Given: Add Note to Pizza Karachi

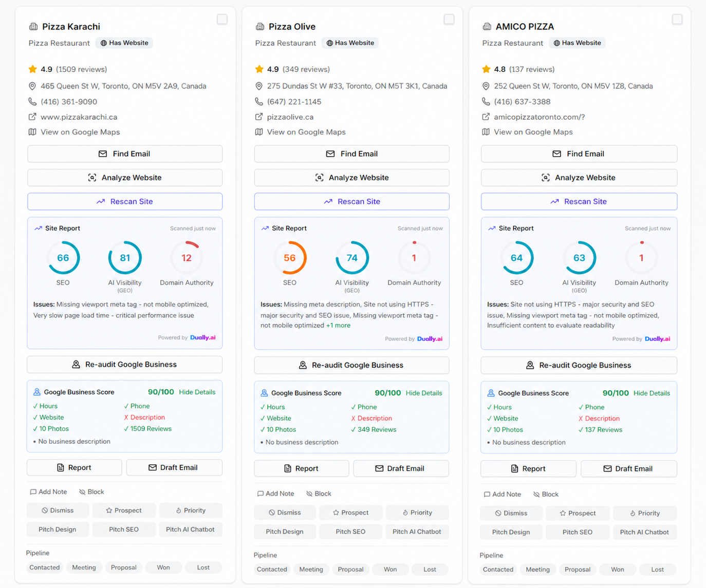Looking at the screenshot, I should [x=48, y=491].
